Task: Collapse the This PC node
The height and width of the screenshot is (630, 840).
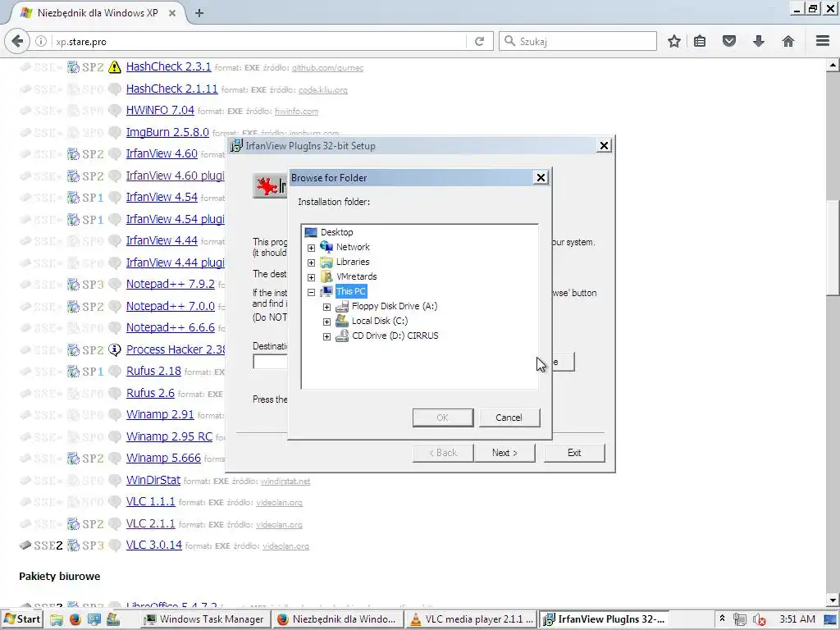Action: pyautogui.click(x=311, y=292)
